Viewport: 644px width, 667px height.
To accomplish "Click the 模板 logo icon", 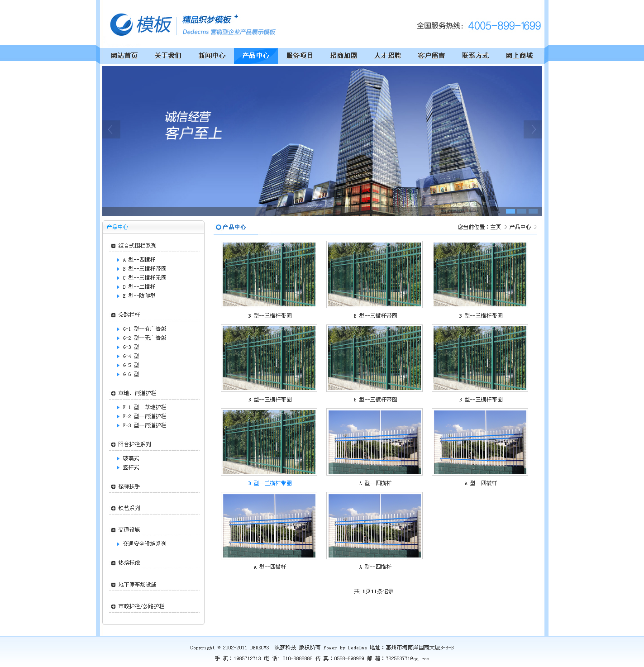I will coord(121,24).
